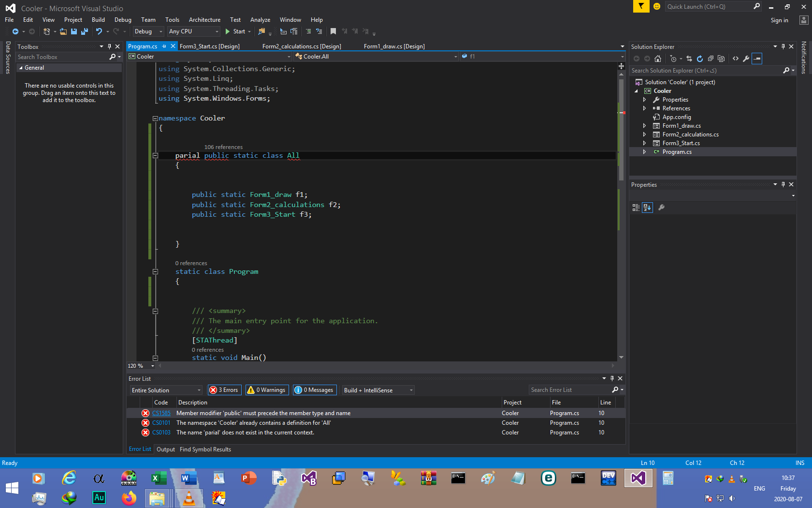Collapse the General group in Toolbox
Viewport: 812px width, 508px height.
pyautogui.click(x=21, y=68)
